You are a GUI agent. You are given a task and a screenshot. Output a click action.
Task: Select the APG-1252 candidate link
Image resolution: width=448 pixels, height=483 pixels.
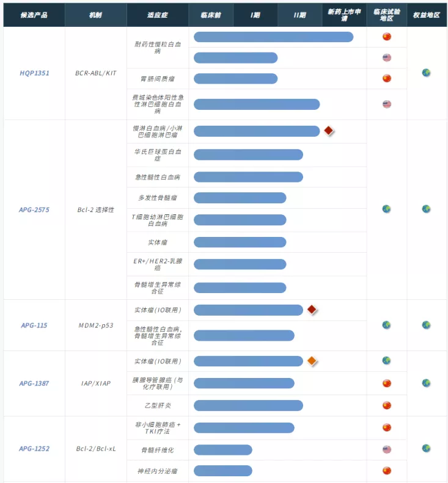pos(34,449)
